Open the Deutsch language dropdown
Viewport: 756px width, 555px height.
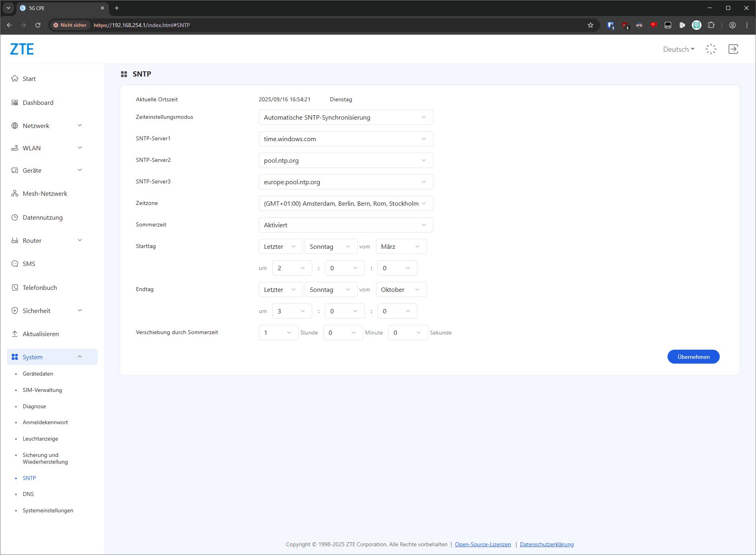click(679, 49)
